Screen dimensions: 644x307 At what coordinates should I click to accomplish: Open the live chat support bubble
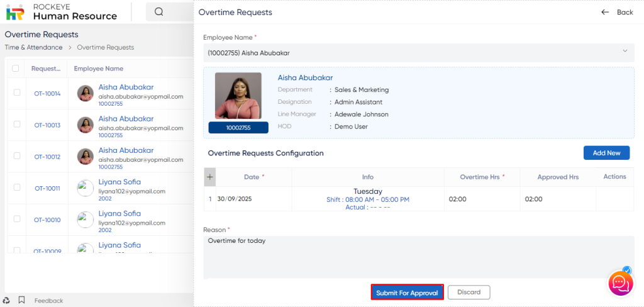pyautogui.click(x=621, y=283)
